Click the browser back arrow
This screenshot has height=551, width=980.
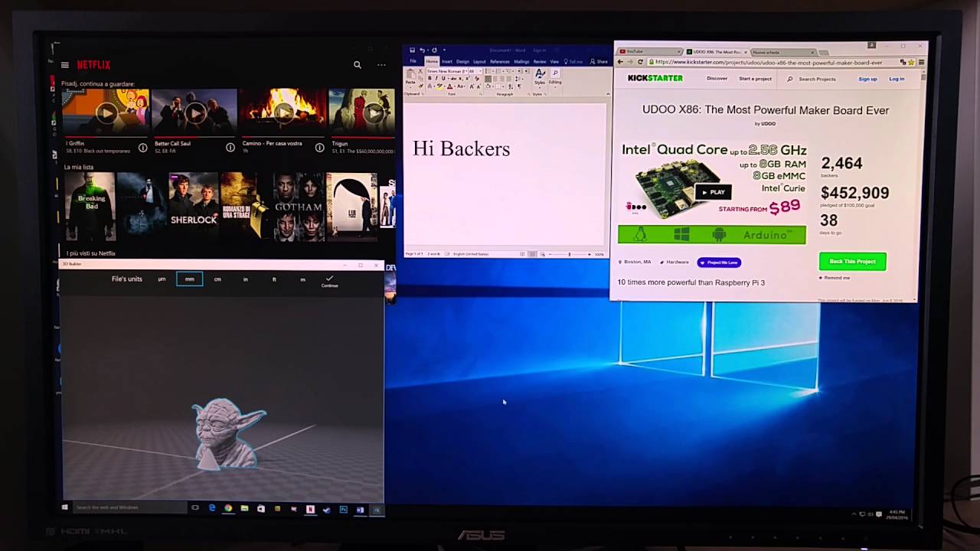[620, 62]
